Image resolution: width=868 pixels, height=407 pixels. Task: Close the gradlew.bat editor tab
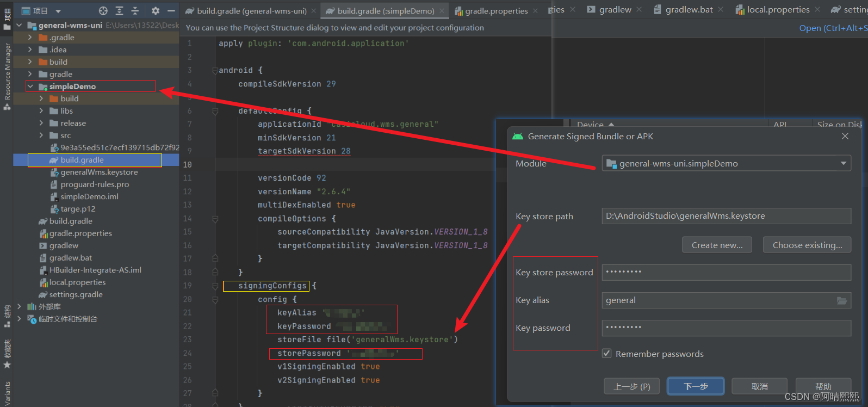721,10
